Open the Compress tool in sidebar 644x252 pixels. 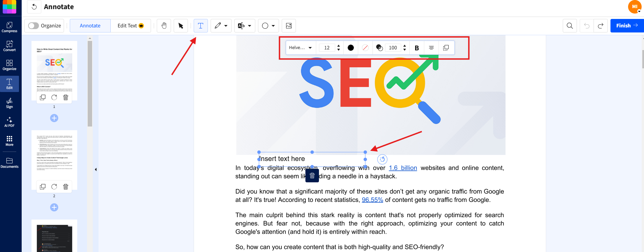[x=9, y=27]
